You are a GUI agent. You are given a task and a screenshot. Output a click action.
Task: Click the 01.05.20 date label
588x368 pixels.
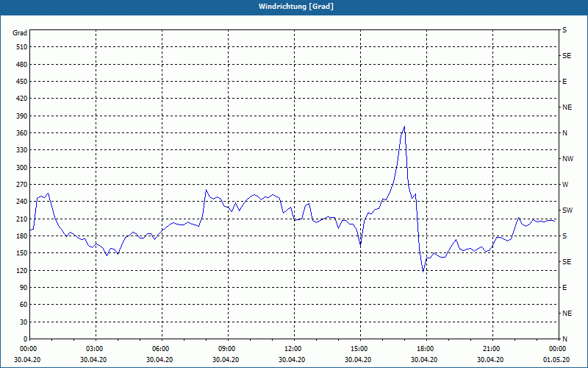tap(556, 360)
